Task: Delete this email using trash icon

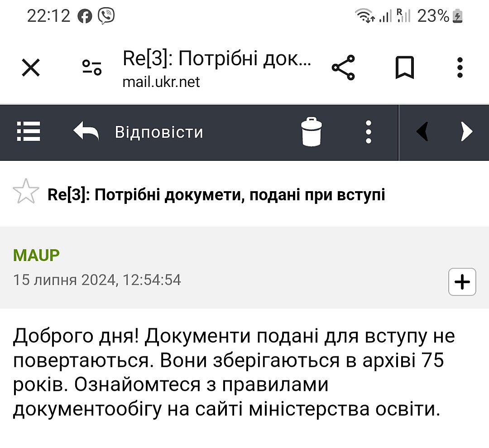Action: [x=312, y=132]
